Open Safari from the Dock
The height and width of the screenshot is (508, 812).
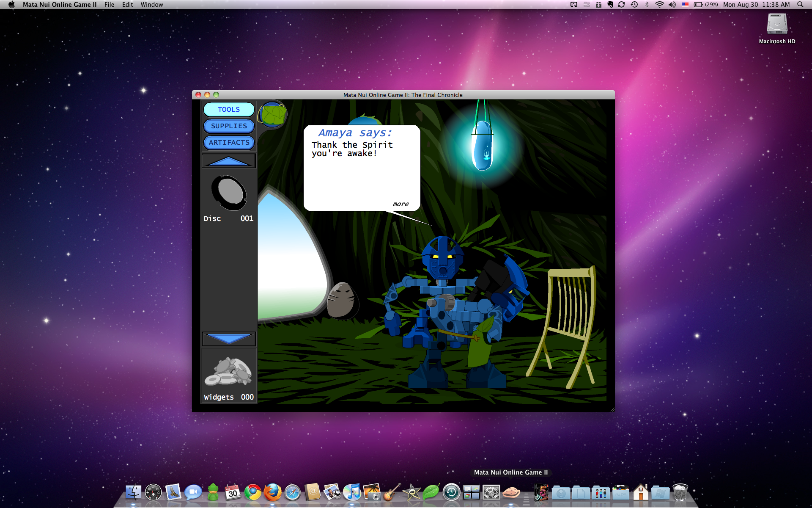[x=292, y=493]
